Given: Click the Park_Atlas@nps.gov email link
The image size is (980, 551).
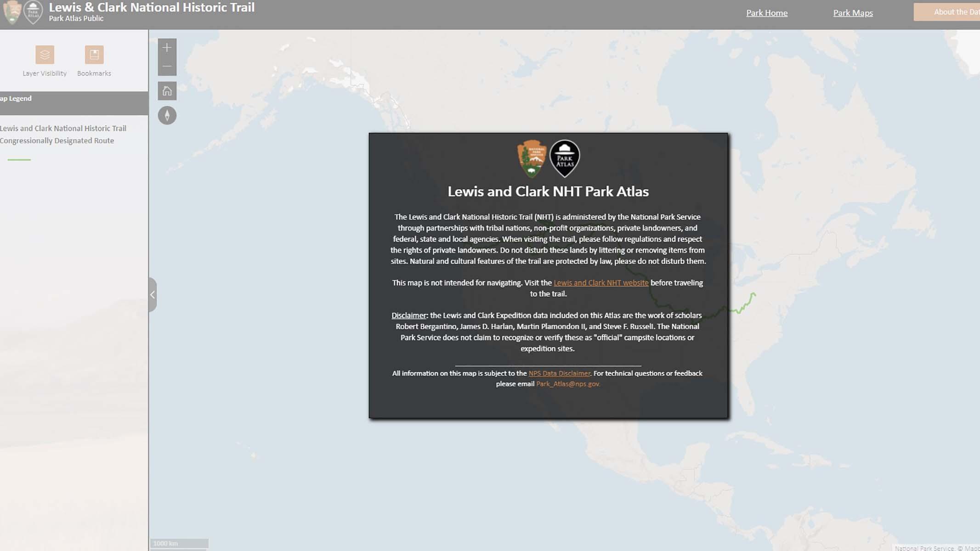Looking at the screenshot, I should [568, 384].
